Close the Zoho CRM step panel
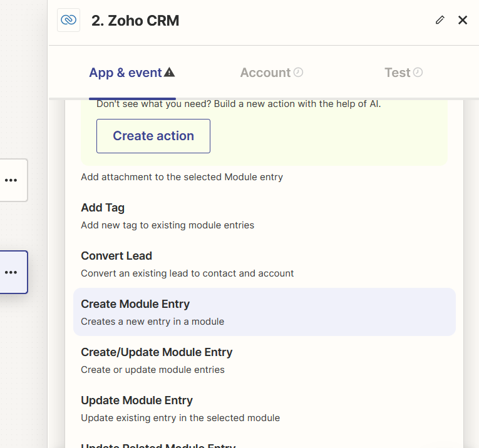This screenshot has width=479, height=448. (x=463, y=20)
